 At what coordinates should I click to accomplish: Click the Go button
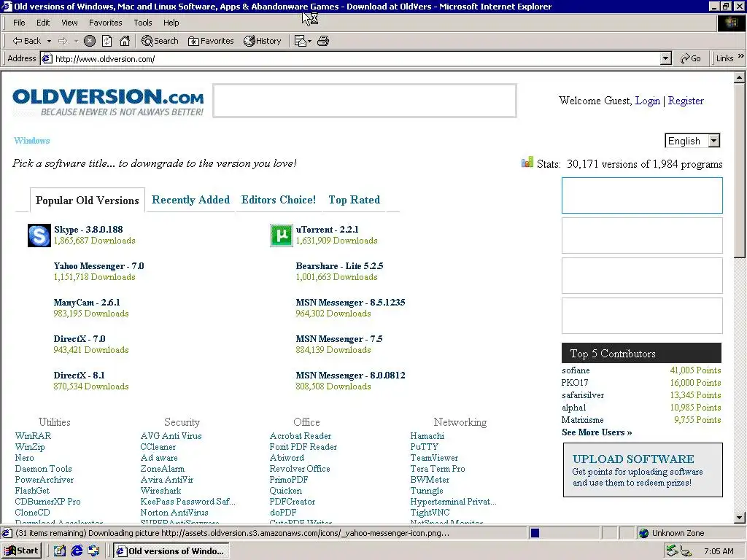(x=691, y=58)
